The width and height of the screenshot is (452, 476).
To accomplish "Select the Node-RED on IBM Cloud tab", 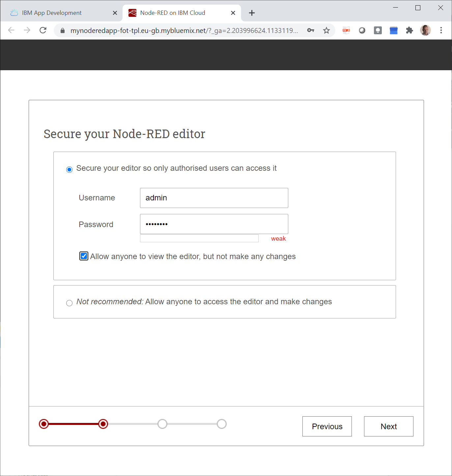I will click(x=182, y=13).
